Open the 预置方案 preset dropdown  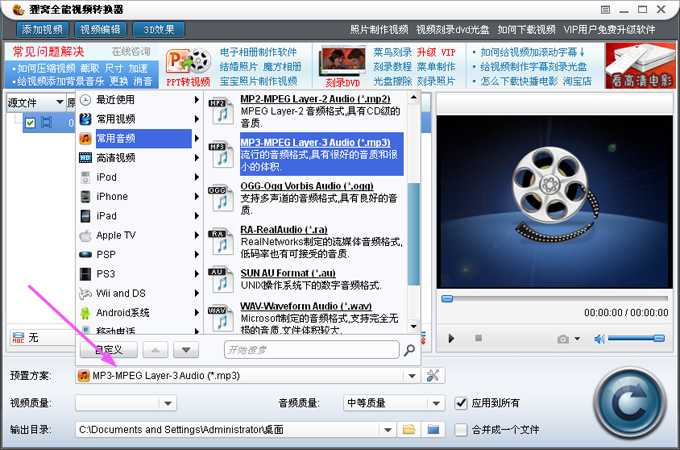(411, 376)
